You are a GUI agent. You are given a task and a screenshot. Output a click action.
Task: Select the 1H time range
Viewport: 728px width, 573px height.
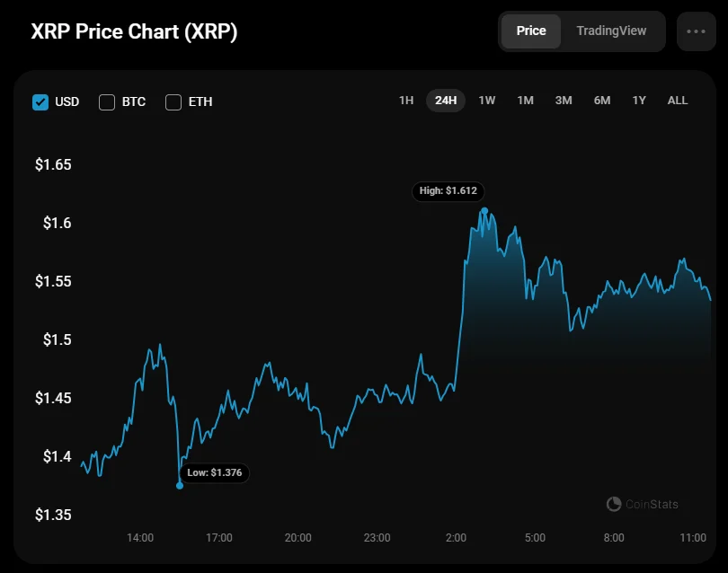click(406, 101)
